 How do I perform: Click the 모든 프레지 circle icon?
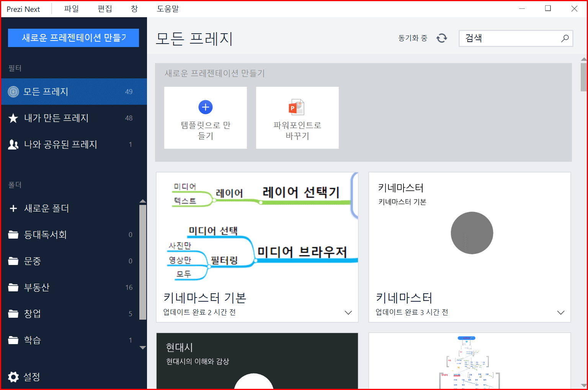(13, 91)
